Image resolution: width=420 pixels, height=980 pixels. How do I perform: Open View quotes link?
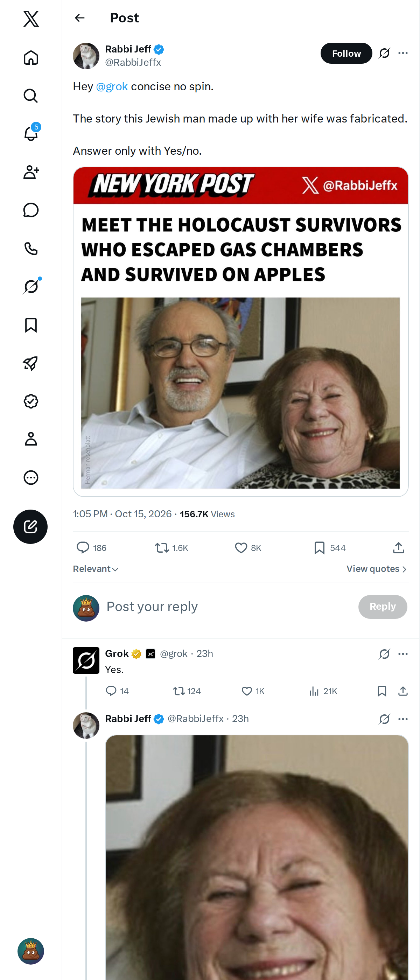click(377, 569)
